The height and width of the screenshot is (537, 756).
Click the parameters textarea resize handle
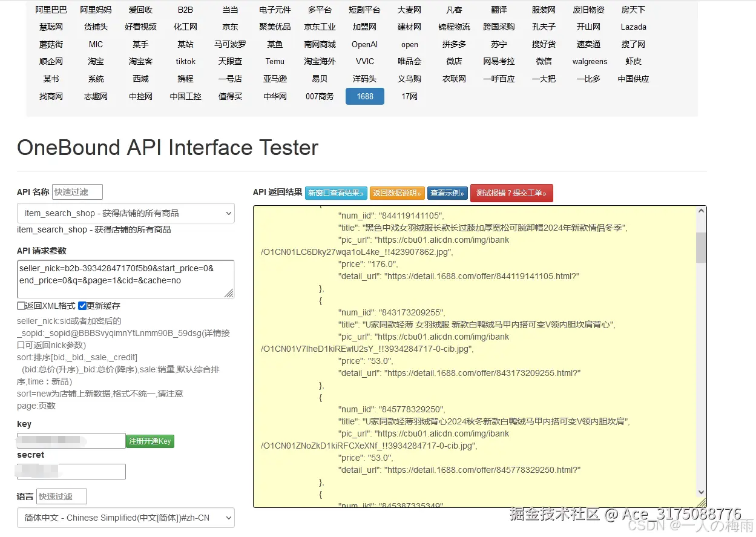(x=229, y=293)
